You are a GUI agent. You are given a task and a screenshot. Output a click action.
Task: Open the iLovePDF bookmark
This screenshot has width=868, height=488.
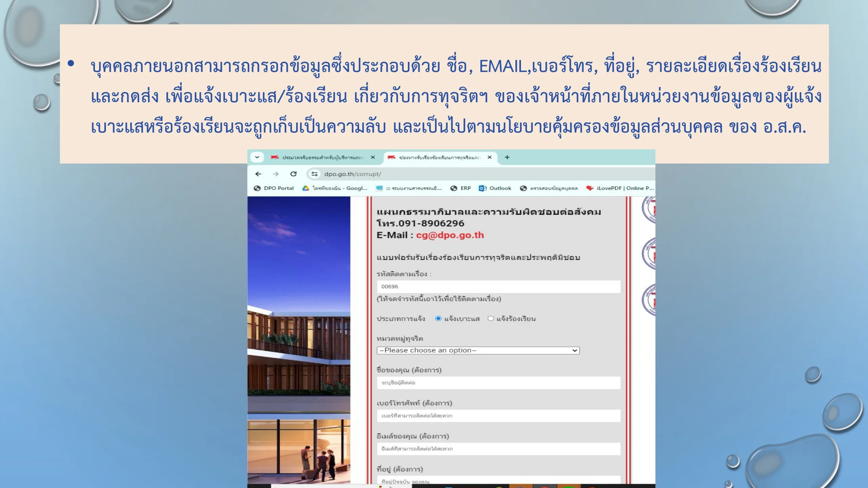pyautogui.click(x=620, y=188)
